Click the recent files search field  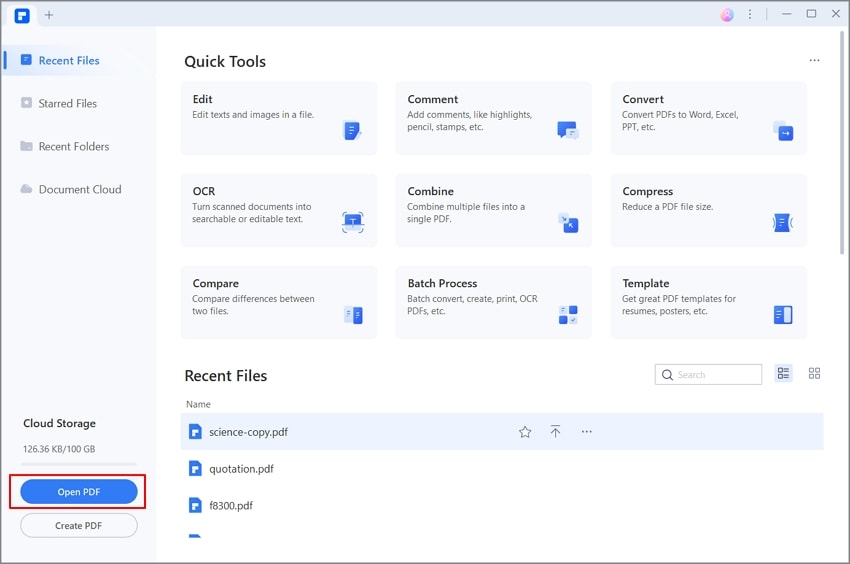(716, 375)
